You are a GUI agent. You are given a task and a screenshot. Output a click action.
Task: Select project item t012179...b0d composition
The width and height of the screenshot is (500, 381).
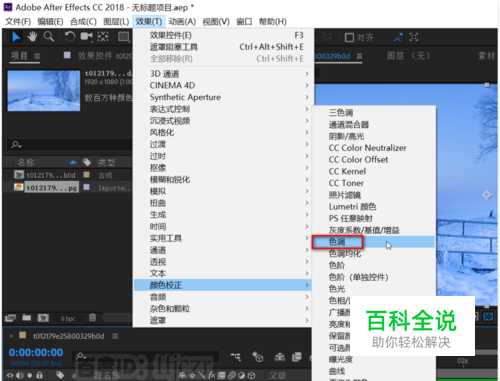coord(51,175)
